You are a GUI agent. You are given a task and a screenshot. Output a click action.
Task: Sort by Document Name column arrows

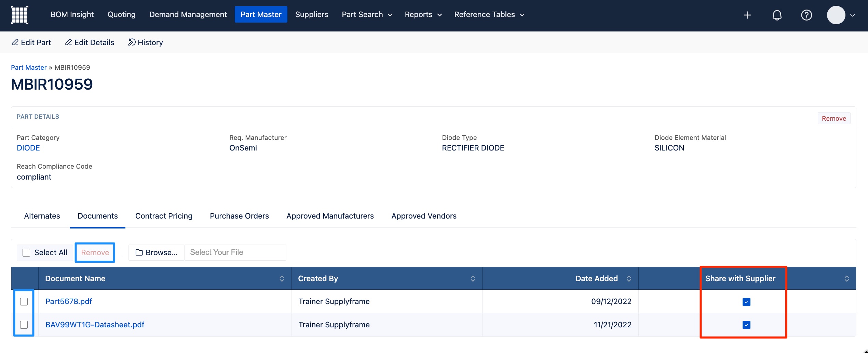coord(282,278)
